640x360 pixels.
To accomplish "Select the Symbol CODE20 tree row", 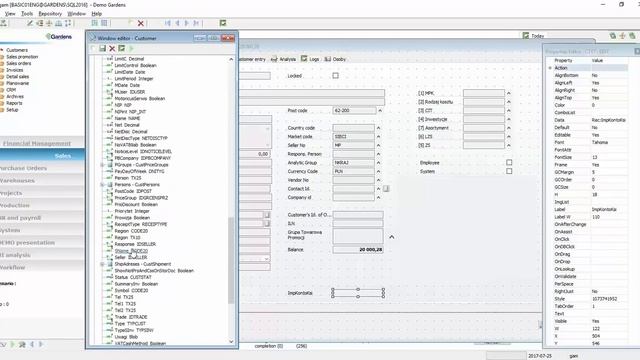I will pos(131,291).
